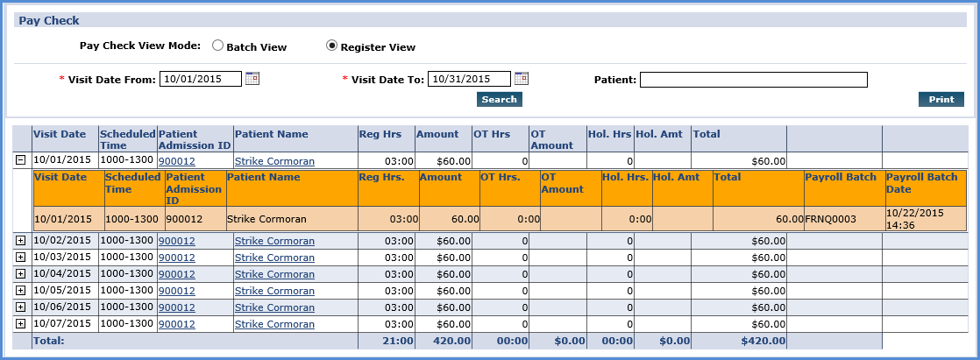Open Strike Cormoran link on 10/04/2015 row
Image resolution: width=980 pixels, height=360 pixels.
[274, 274]
